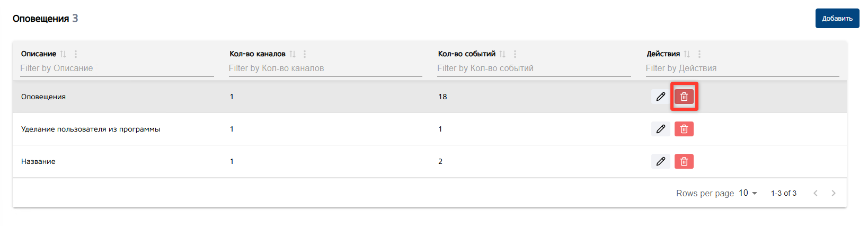Focus the Filter by Описание field
This screenshot has width=868, height=226.
point(117,68)
